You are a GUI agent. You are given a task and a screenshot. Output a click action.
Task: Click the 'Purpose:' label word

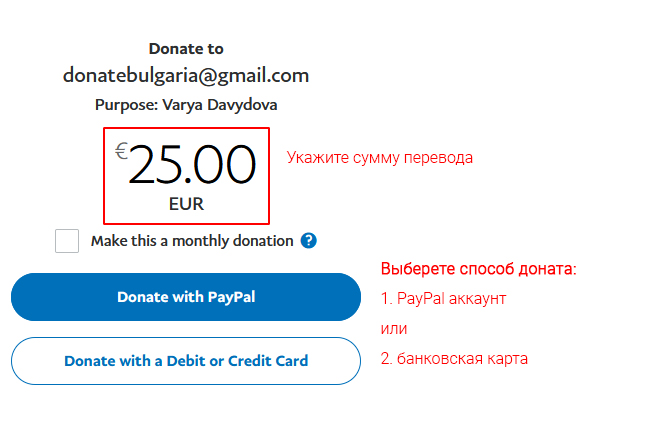click(x=126, y=105)
